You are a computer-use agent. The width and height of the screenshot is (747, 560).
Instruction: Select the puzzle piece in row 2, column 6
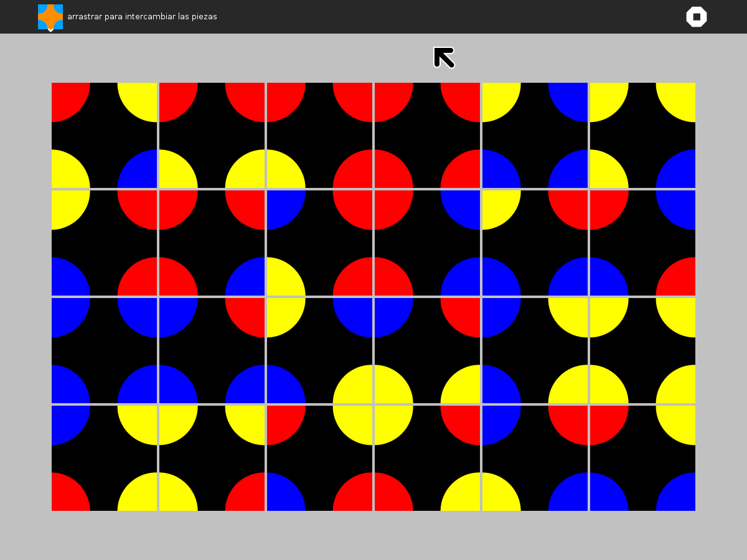click(x=642, y=243)
